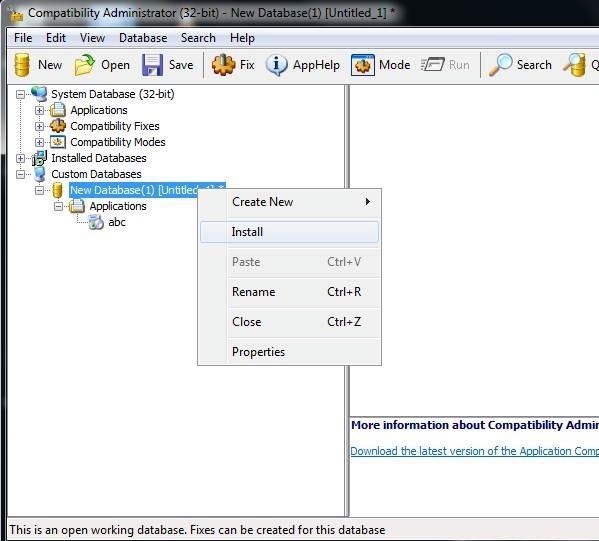Click the Open toolbar label
Image resolution: width=599 pixels, height=541 pixels.
tap(115, 65)
